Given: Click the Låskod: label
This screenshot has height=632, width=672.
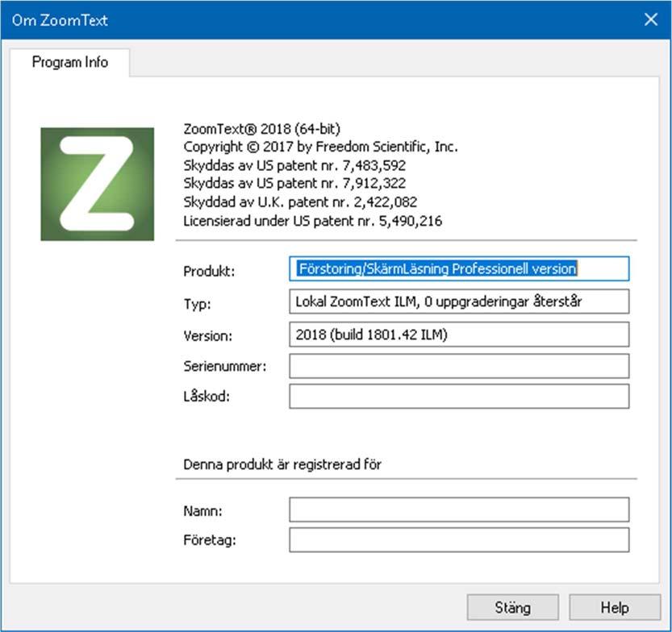Looking at the screenshot, I should (207, 397).
